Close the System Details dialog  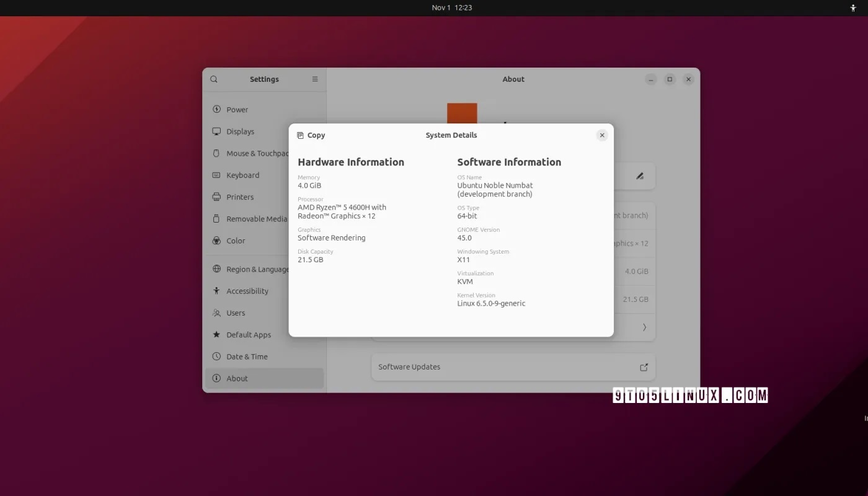[601, 135]
